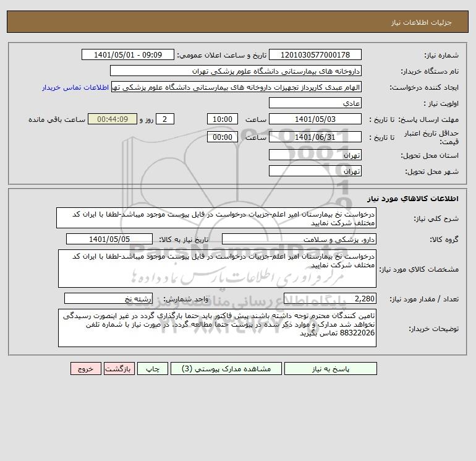Open مشاهده مدارک پیوستی (3) attachments

[226, 369]
